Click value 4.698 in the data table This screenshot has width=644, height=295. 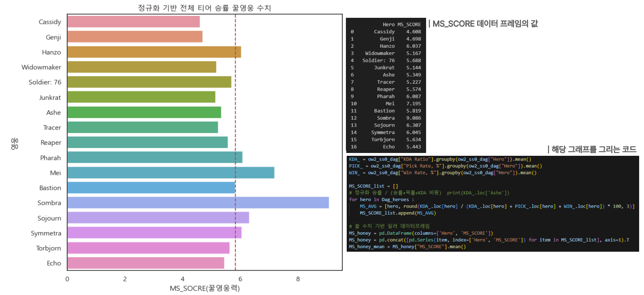click(414, 39)
